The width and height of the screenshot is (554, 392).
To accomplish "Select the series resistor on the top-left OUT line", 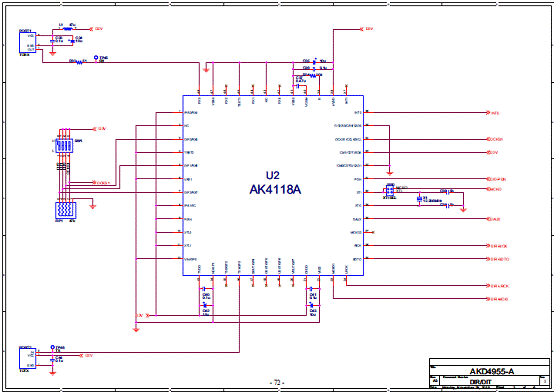I will click(79, 62).
